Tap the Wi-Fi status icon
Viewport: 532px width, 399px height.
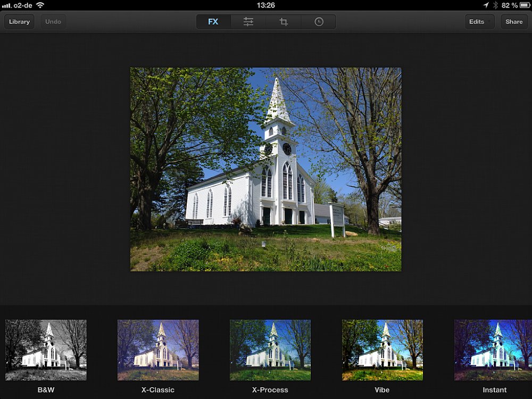pyautogui.click(x=40, y=5)
